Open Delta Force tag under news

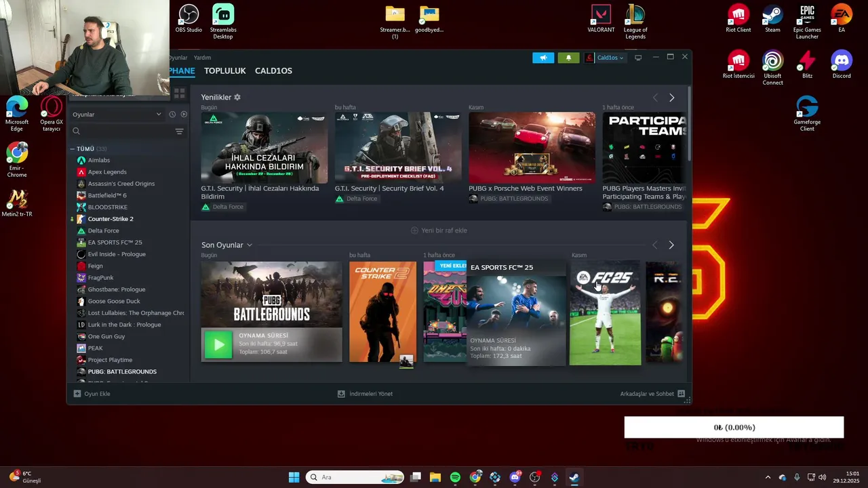pos(223,207)
